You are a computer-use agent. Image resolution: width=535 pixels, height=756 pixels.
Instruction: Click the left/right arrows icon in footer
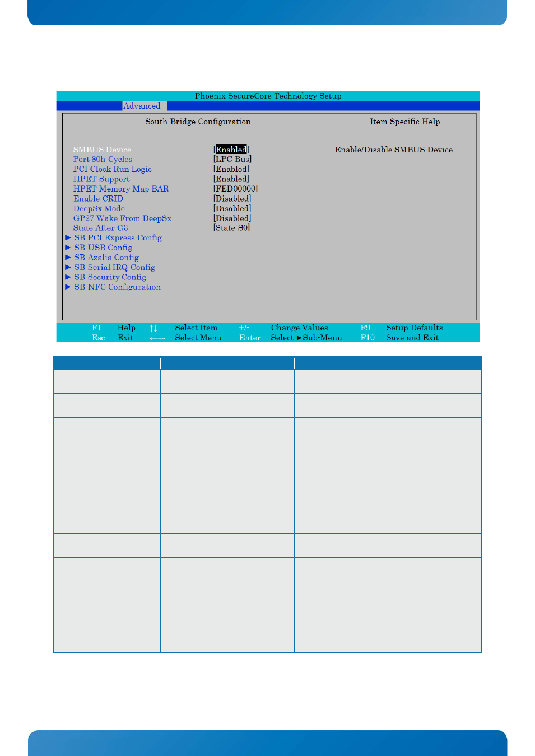click(x=157, y=338)
